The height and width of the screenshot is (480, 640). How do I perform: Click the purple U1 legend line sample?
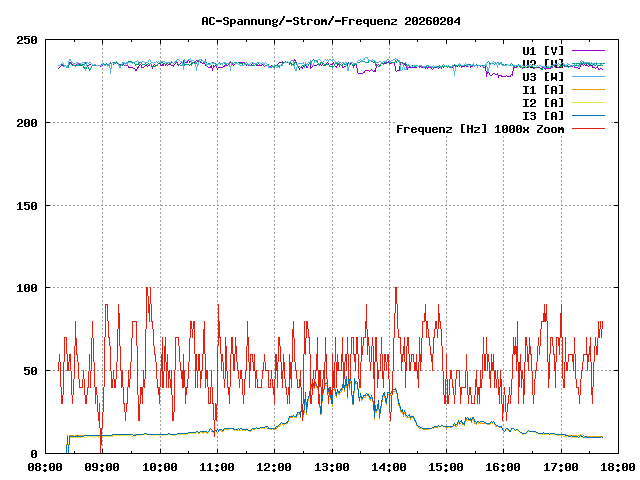pyautogui.click(x=589, y=50)
